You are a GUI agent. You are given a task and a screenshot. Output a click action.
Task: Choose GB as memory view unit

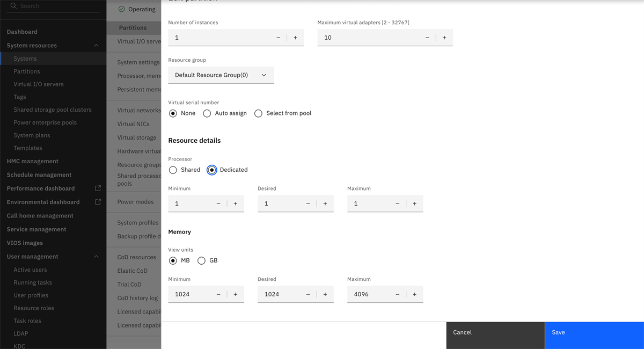tap(202, 260)
